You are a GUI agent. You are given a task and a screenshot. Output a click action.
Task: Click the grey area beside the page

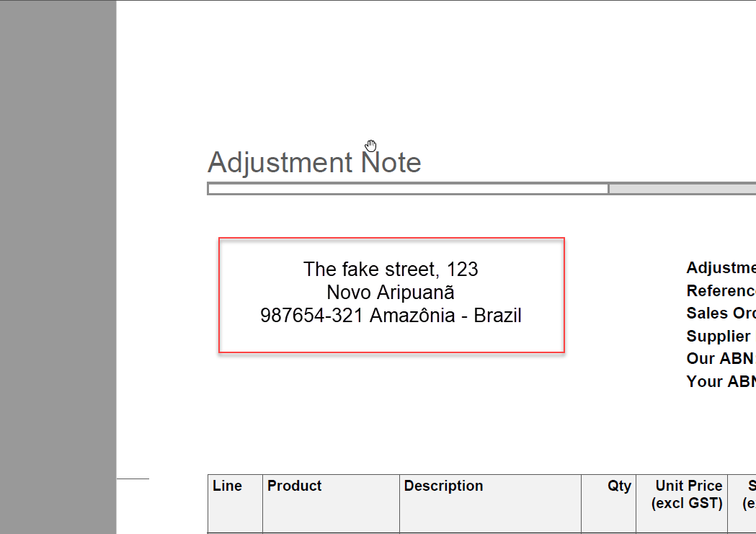[x=58, y=267]
